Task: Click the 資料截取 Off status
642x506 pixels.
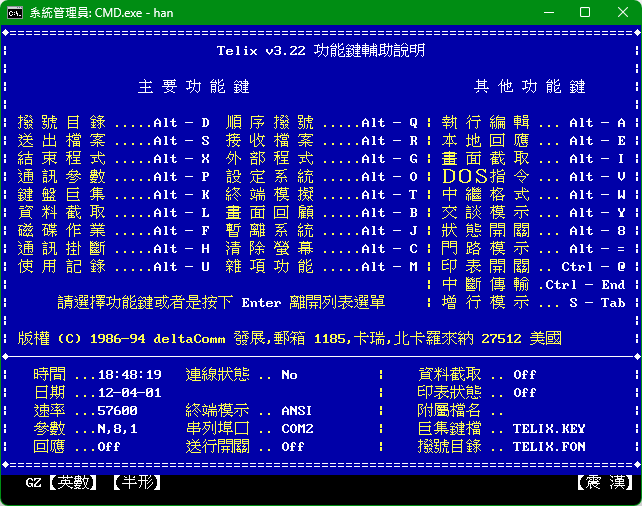Action: tap(524, 375)
